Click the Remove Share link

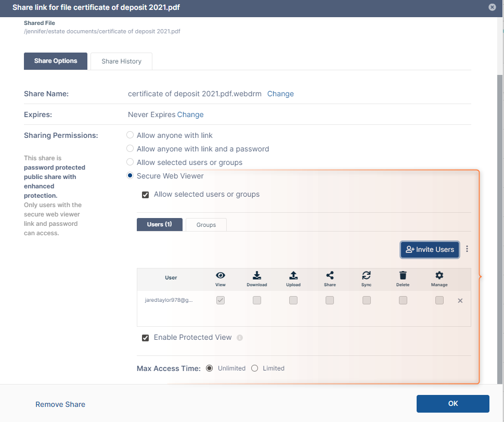(x=60, y=404)
